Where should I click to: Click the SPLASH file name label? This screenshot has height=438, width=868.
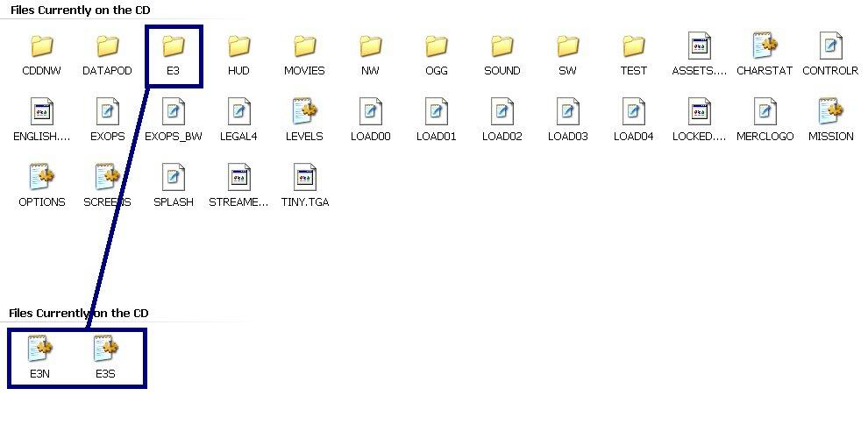pyautogui.click(x=174, y=202)
